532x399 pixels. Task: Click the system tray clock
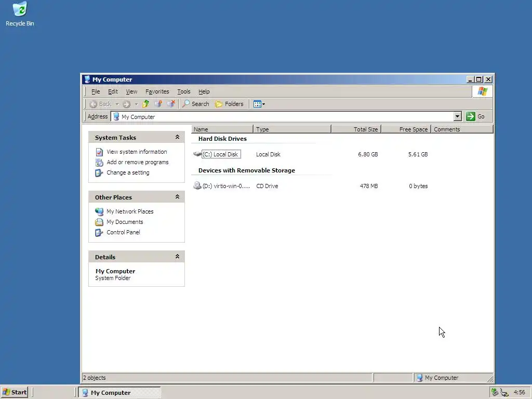(x=519, y=392)
